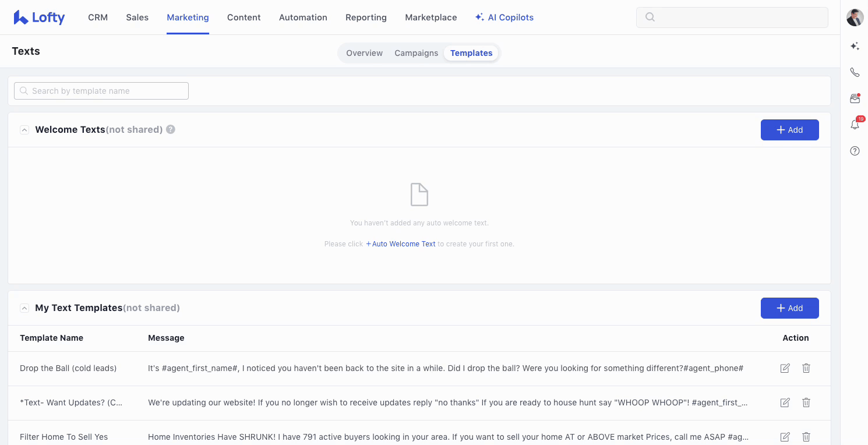Collapse the My Text Templates section
The height and width of the screenshot is (445, 868).
[x=24, y=308]
